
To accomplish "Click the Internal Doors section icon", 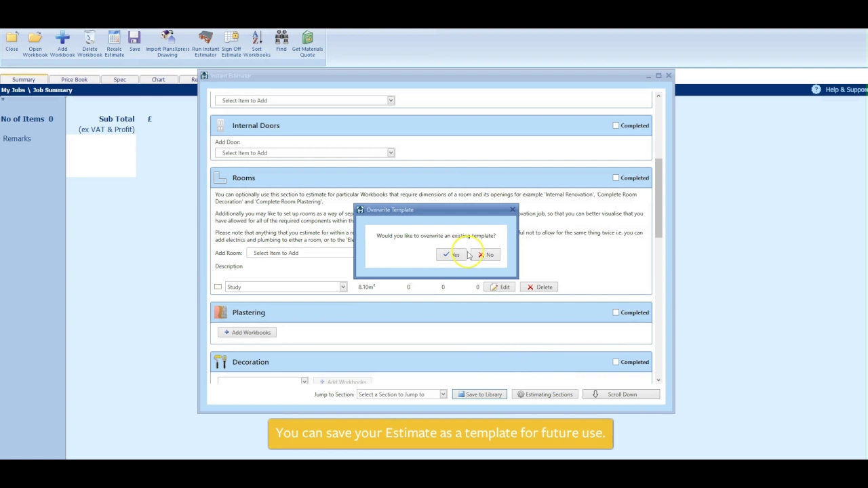I will (x=220, y=125).
